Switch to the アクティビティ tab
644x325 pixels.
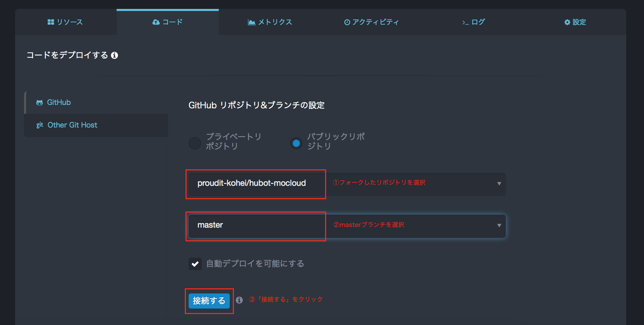(x=372, y=22)
